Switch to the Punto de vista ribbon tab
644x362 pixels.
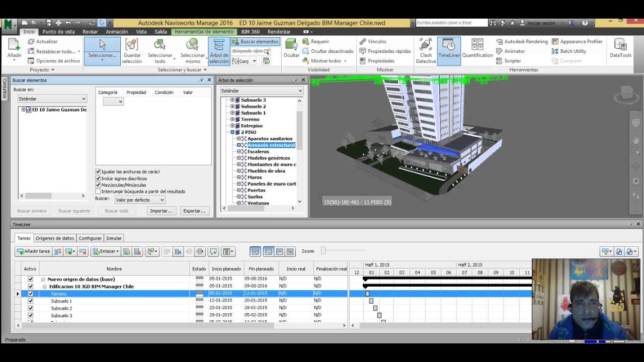coord(58,32)
